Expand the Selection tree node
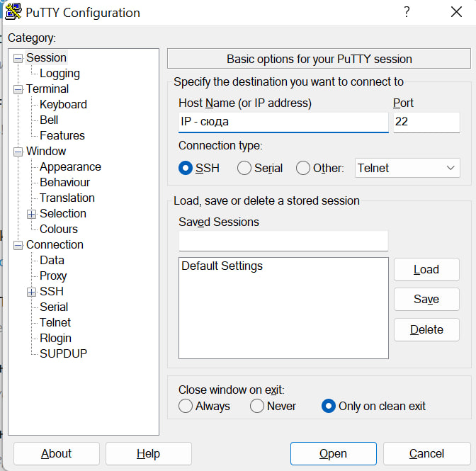 click(x=31, y=214)
